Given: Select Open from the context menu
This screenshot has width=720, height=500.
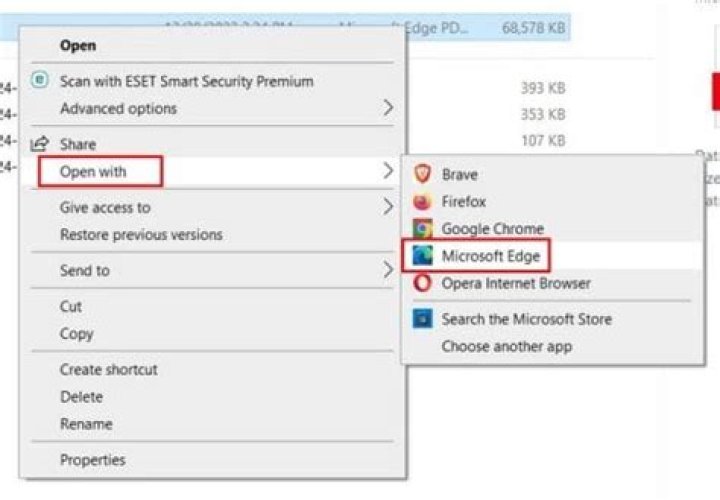Looking at the screenshot, I should 78,45.
